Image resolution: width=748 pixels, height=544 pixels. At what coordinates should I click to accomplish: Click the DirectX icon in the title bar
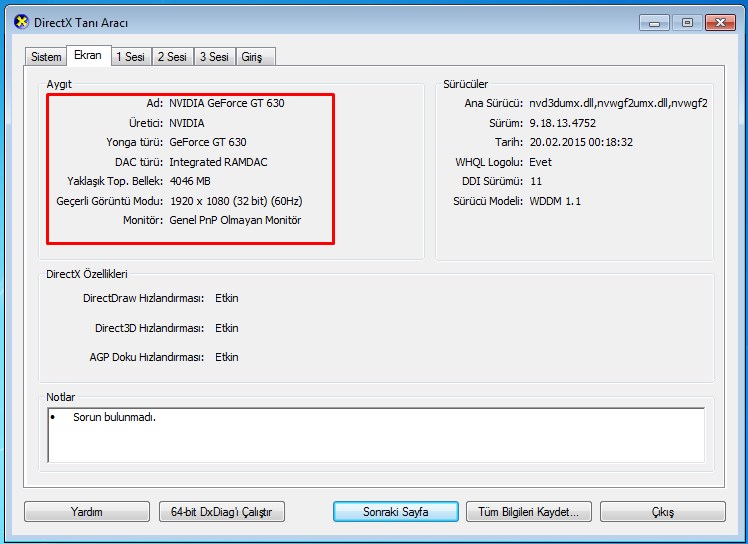[x=21, y=22]
